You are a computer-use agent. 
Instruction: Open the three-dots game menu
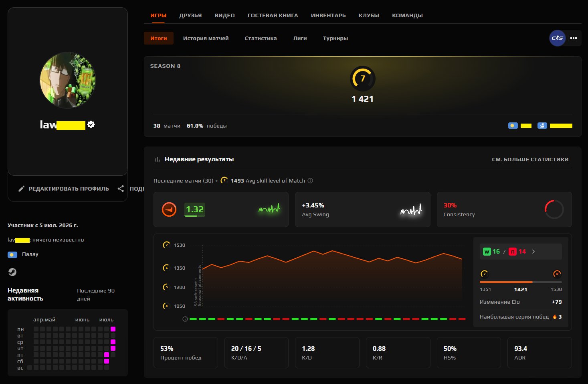[574, 38]
